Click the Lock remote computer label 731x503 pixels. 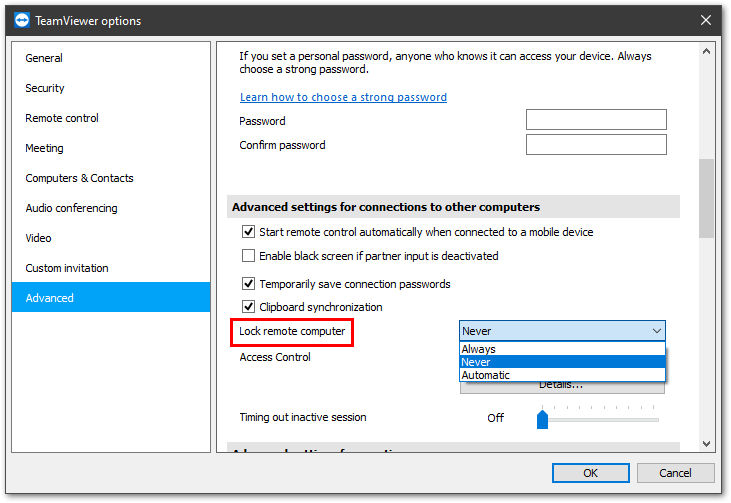292,331
